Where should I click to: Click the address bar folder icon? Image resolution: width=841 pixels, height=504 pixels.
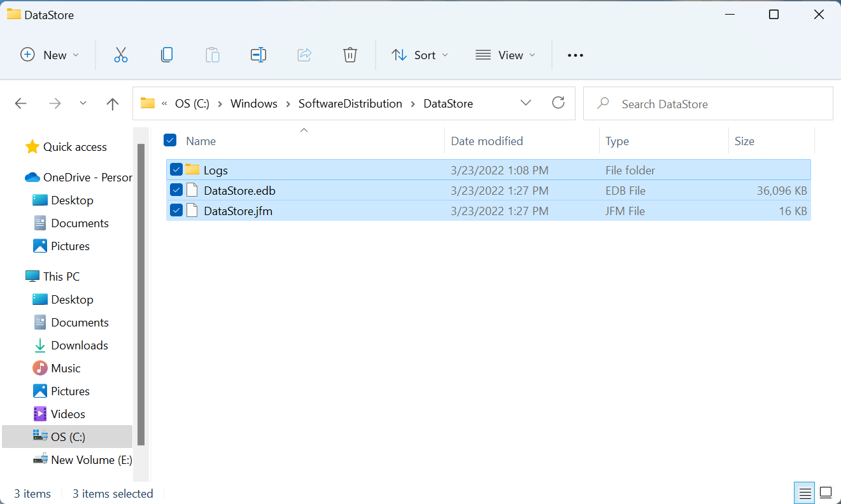pyautogui.click(x=148, y=103)
